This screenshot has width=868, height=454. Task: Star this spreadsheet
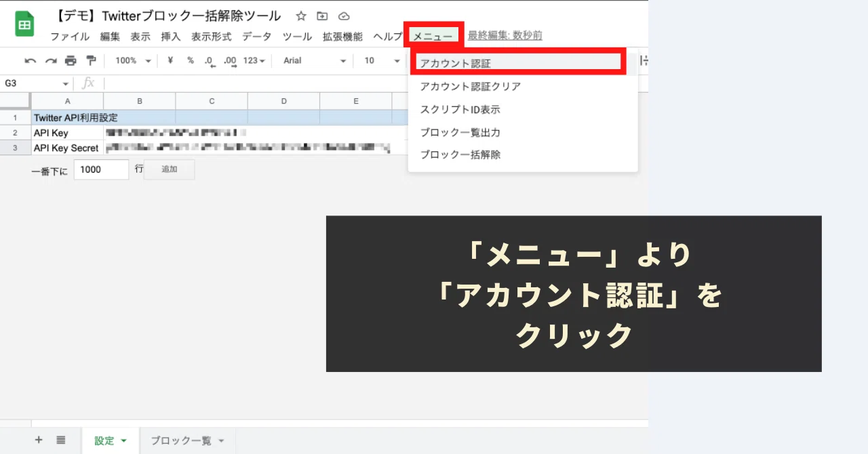pyautogui.click(x=301, y=16)
